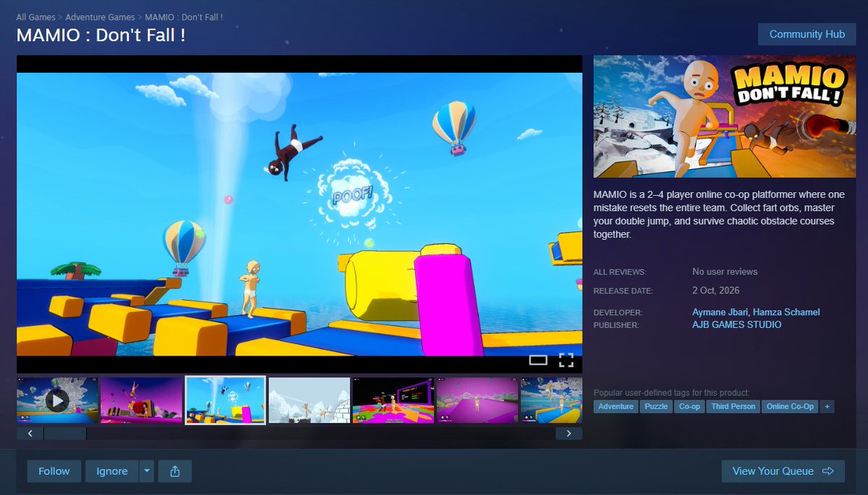
Task: Play the trailer video thumbnail
Action: tap(57, 400)
